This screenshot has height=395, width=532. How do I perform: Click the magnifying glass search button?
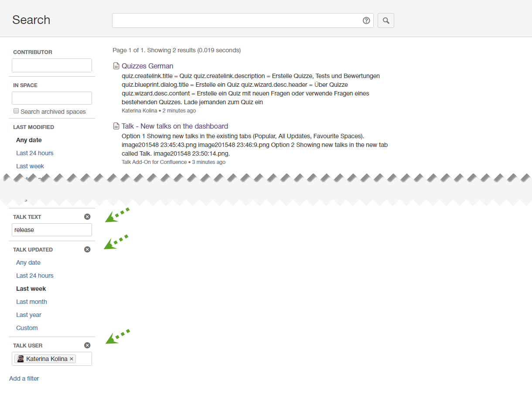coord(385,20)
